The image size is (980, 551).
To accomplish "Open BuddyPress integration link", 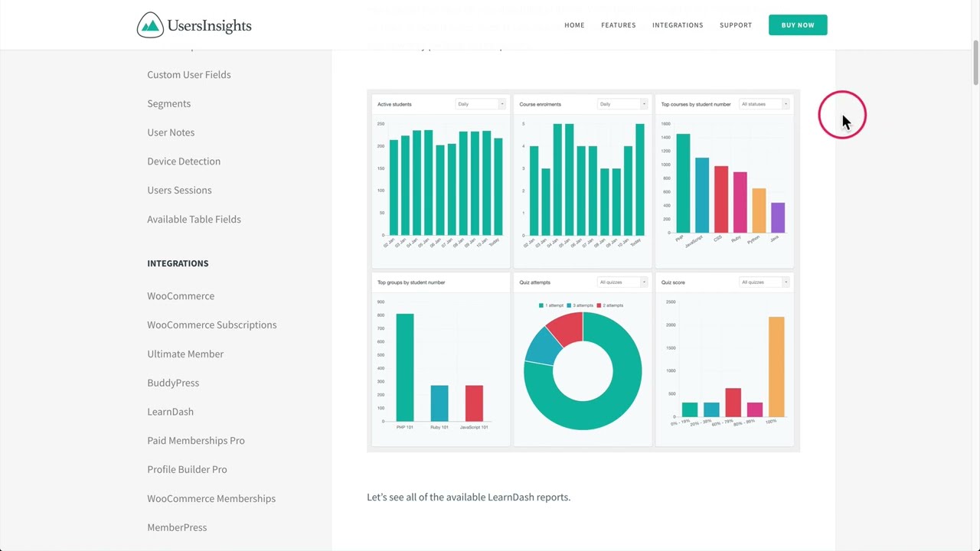I will coord(173,383).
